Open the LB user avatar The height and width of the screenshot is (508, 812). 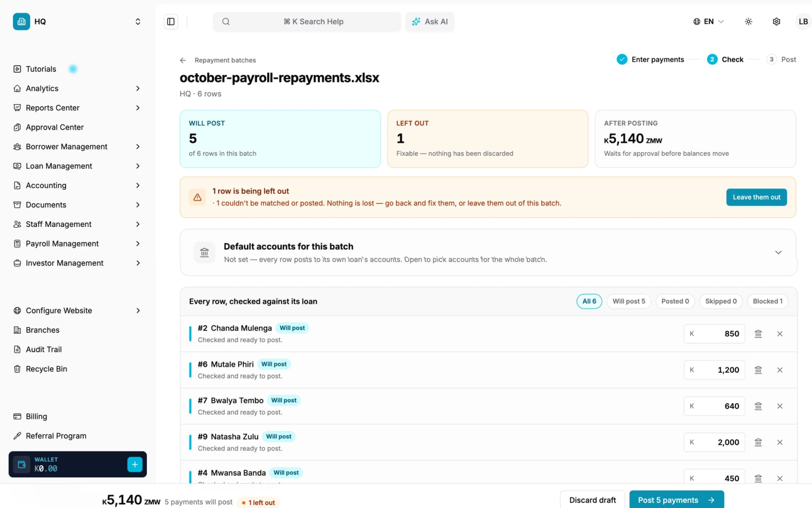point(803,22)
